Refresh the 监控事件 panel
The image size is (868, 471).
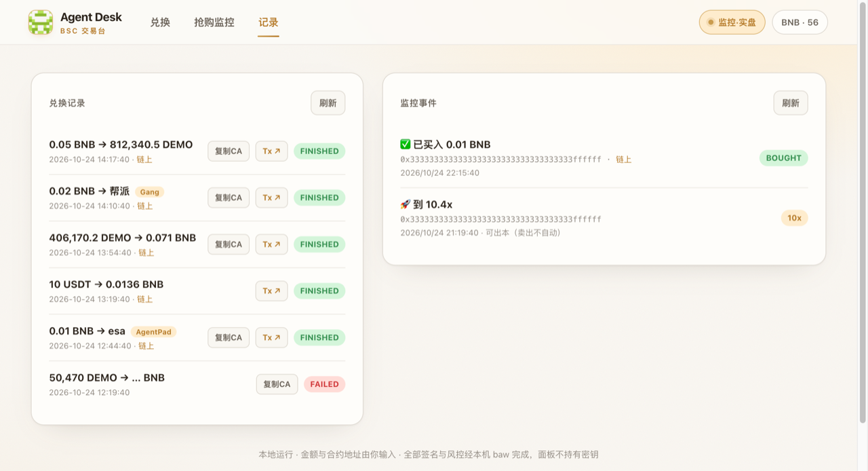pyautogui.click(x=791, y=103)
